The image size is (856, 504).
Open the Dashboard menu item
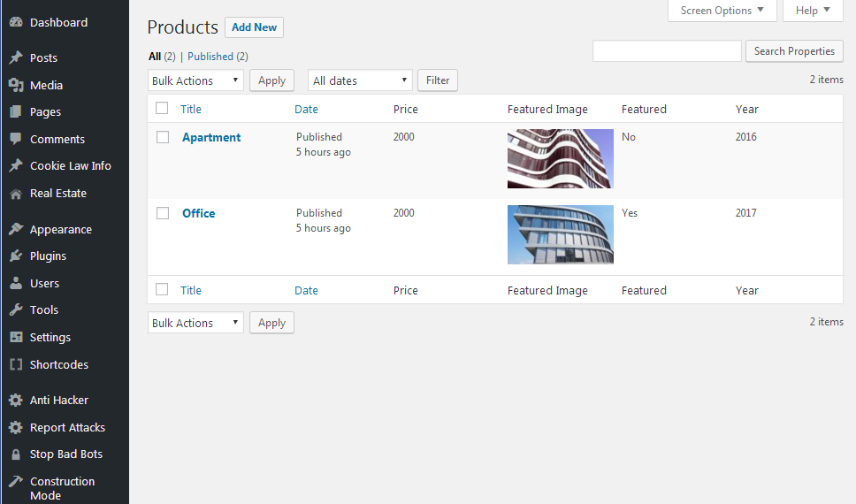tap(58, 22)
